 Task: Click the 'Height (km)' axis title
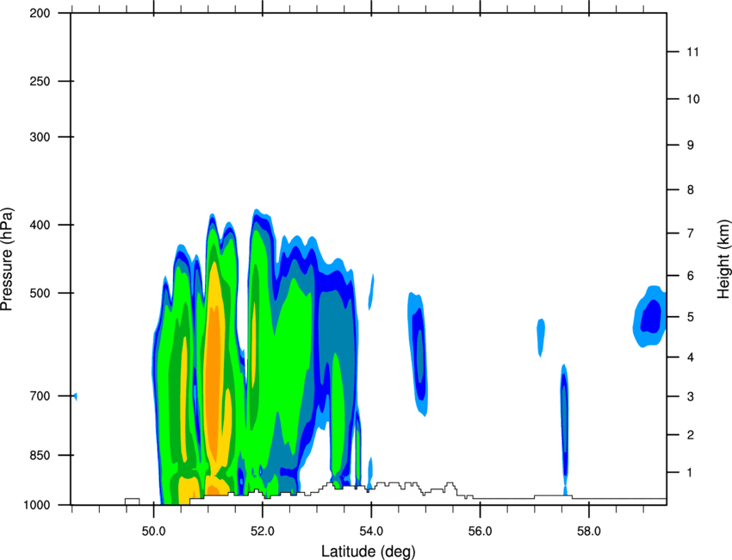click(723, 259)
